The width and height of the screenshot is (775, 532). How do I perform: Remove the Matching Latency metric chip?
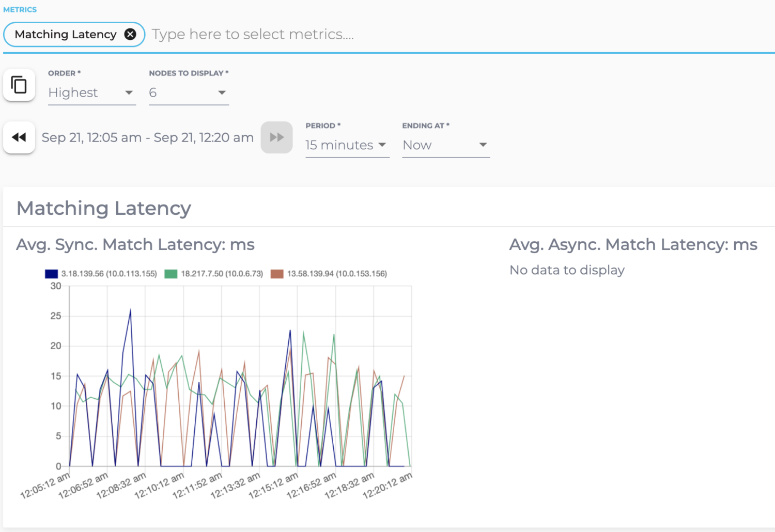[x=131, y=34]
